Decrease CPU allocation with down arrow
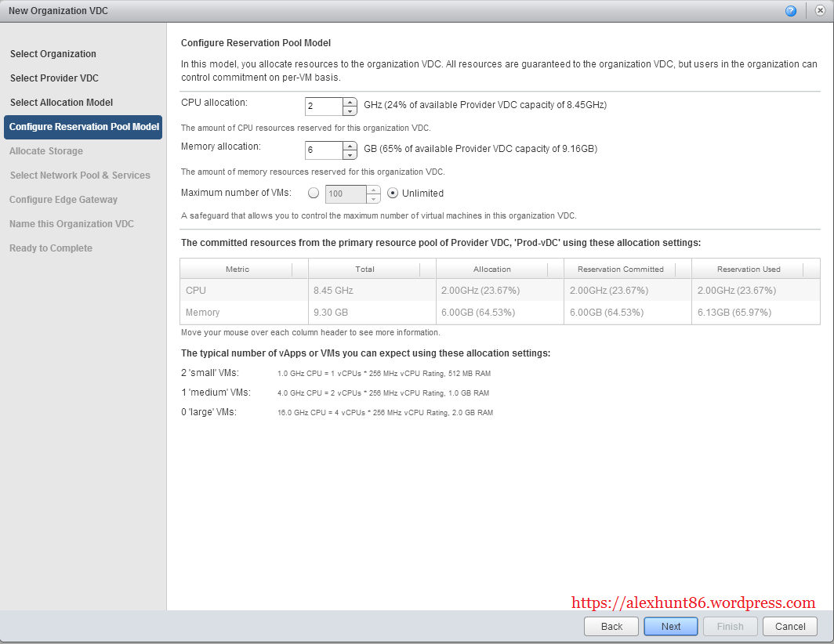Image resolution: width=834 pixels, height=644 pixels. pos(350,111)
